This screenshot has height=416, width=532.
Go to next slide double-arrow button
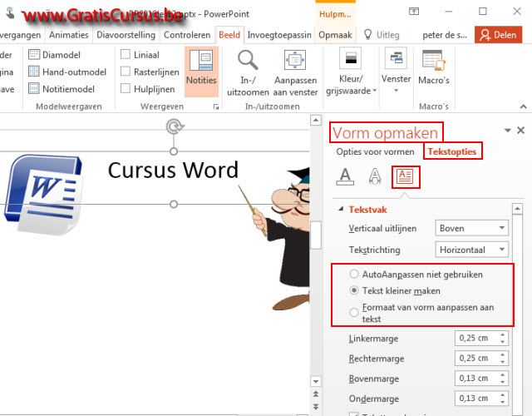click(316, 406)
